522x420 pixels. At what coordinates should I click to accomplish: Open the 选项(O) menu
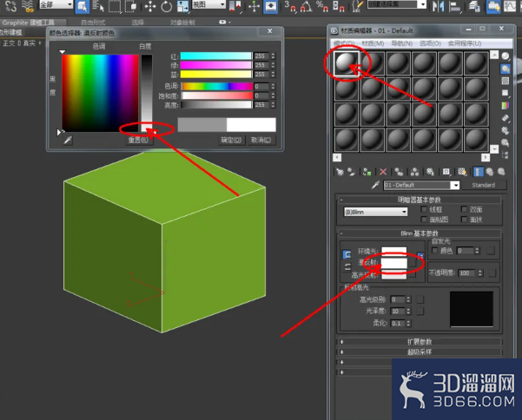click(430, 43)
